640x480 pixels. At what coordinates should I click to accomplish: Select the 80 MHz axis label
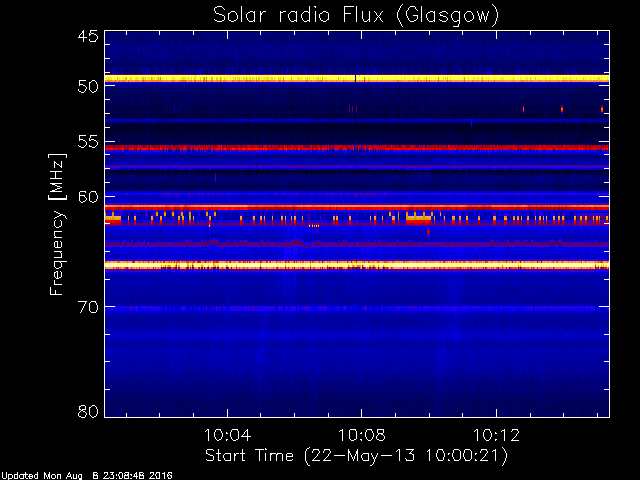[88, 411]
